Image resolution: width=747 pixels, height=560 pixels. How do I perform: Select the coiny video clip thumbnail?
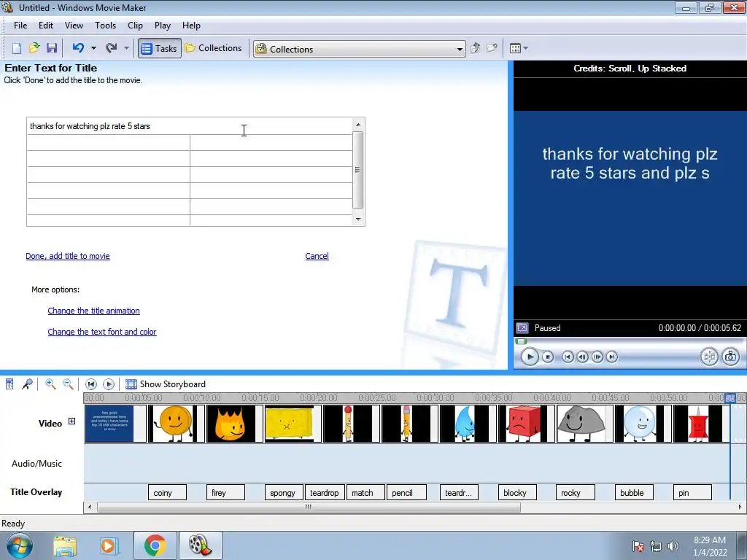(x=177, y=424)
